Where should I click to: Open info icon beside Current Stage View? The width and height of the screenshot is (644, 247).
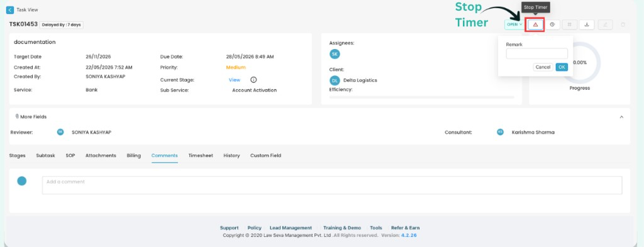coord(253,80)
